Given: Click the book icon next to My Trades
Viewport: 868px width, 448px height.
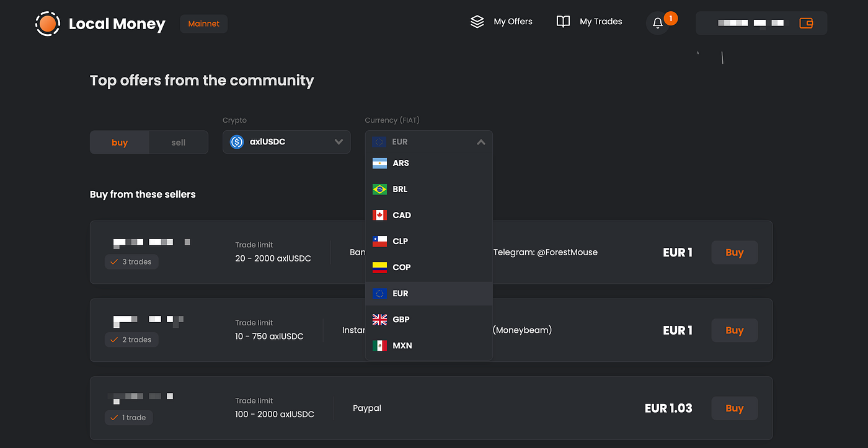Looking at the screenshot, I should (x=562, y=21).
